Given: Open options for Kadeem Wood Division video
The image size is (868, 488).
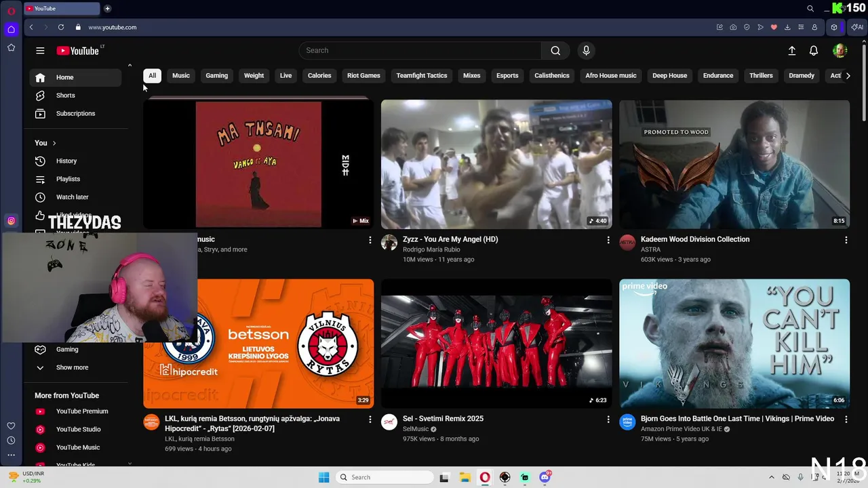Looking at the screenshot, I should click(846, 240).
